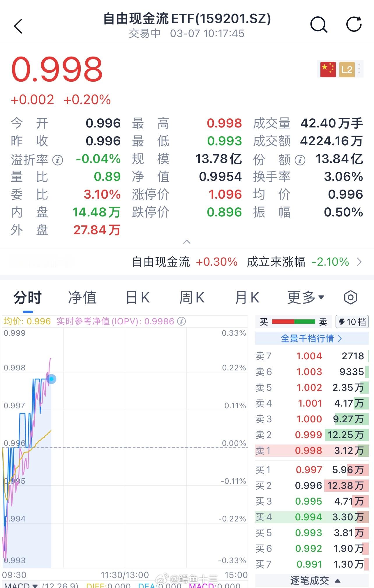Toggle the 10档 depth button
This screenshot has width=374, height=588.
click(x=352, y=322)
